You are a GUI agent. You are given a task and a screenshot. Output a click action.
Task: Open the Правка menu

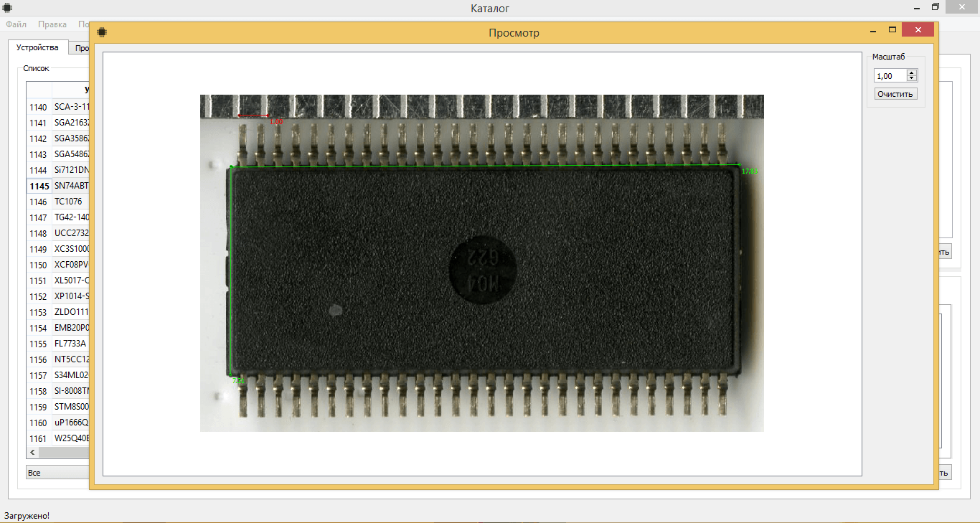[52, 24]
